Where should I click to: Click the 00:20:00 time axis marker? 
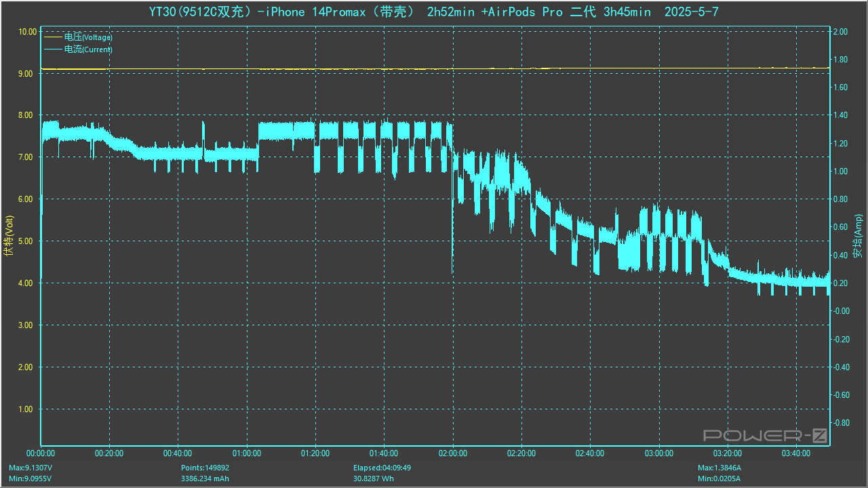(x=109, y=453)
